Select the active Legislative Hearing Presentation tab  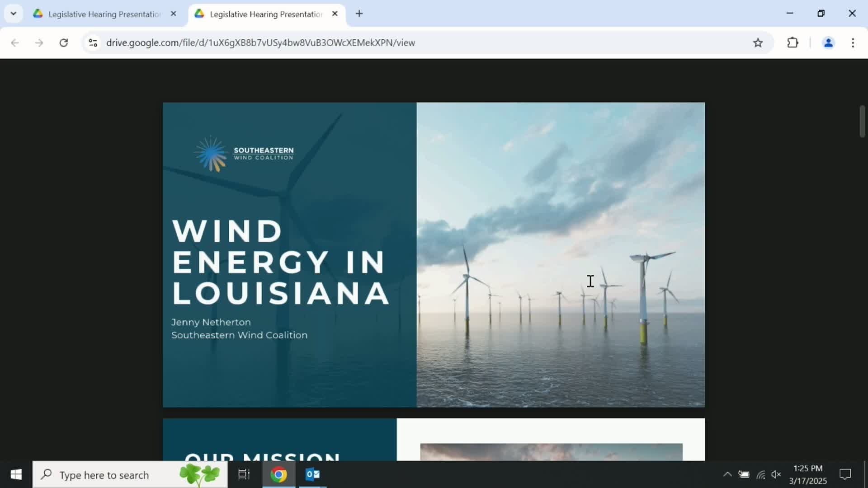pos(265,14)
